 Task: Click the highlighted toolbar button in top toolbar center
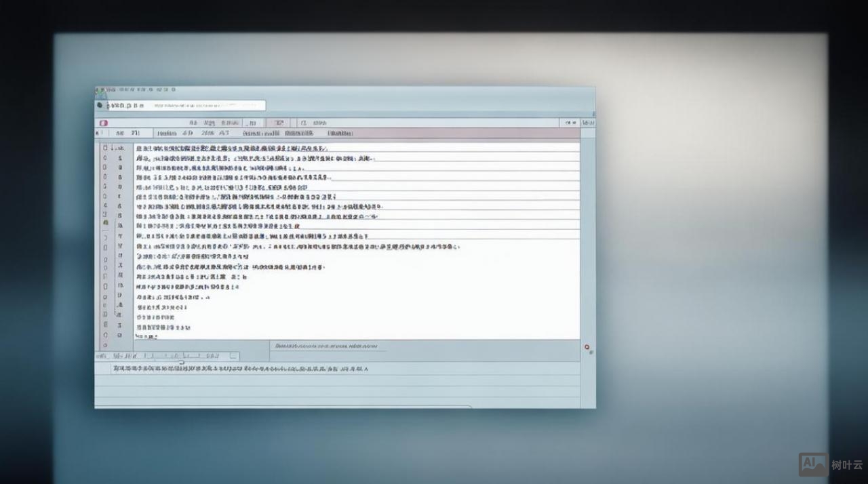click(277, 123)
